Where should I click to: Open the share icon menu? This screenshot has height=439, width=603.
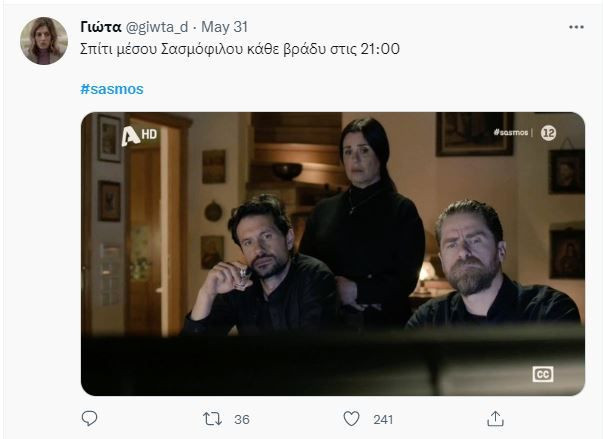495,419
